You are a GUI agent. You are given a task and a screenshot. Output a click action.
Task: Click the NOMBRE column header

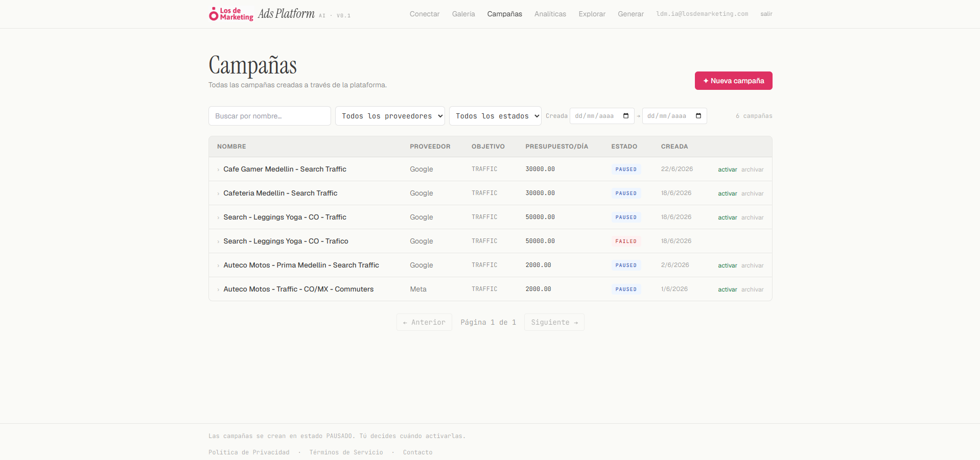pyautogui.click(x=231, y=147)
